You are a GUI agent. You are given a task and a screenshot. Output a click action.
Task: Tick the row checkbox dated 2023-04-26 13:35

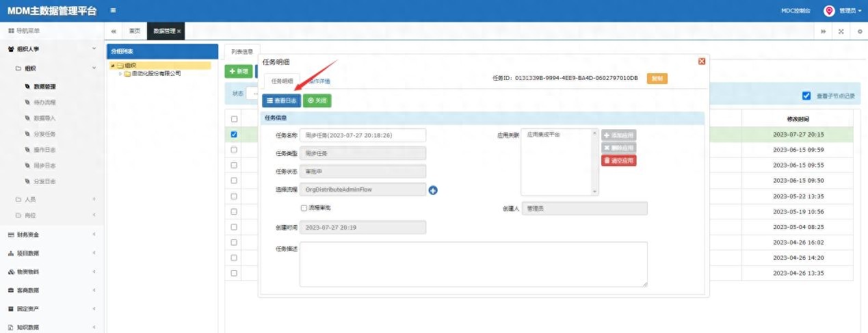[x=234, y=273]
